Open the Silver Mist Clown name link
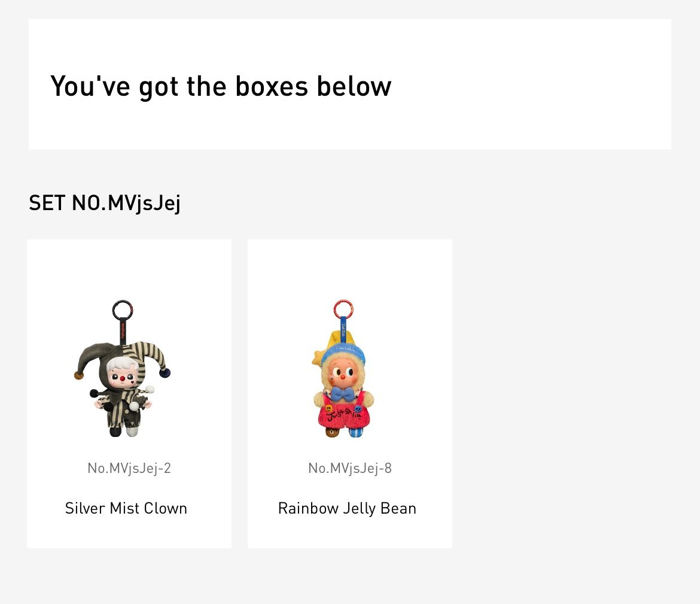Viewport: 700px width, 604px height. (x=126, y=508)
